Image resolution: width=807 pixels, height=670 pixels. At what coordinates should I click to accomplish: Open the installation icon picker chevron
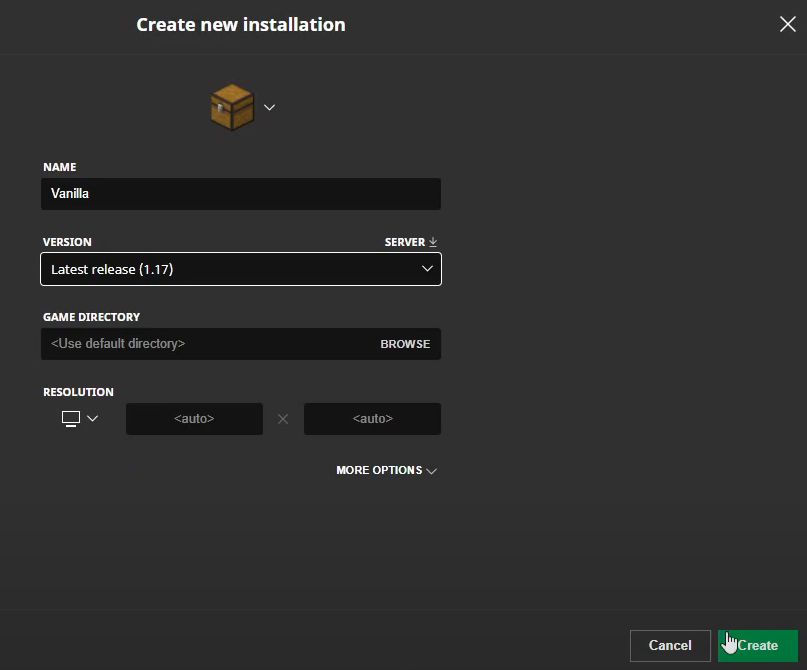pos(269,107)
